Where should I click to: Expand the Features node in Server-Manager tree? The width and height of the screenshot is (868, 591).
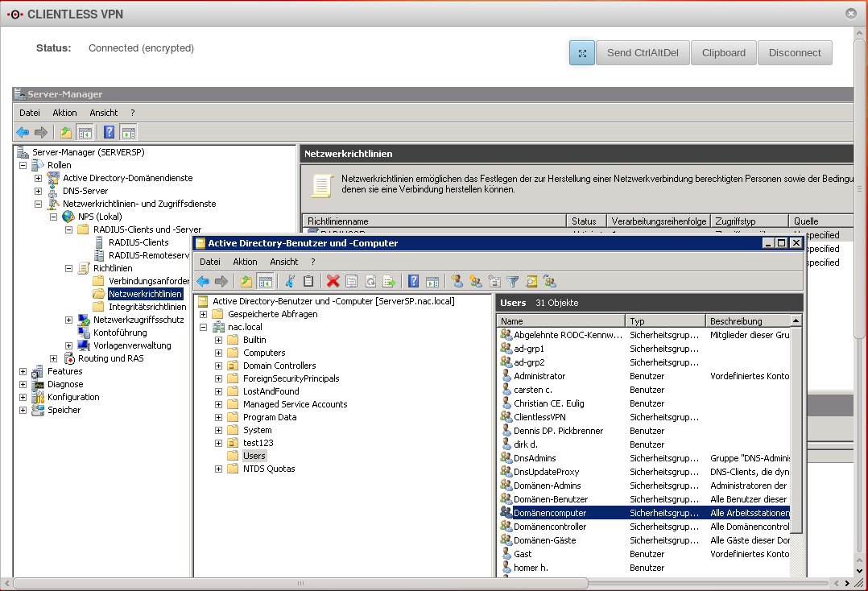point(23,371)
